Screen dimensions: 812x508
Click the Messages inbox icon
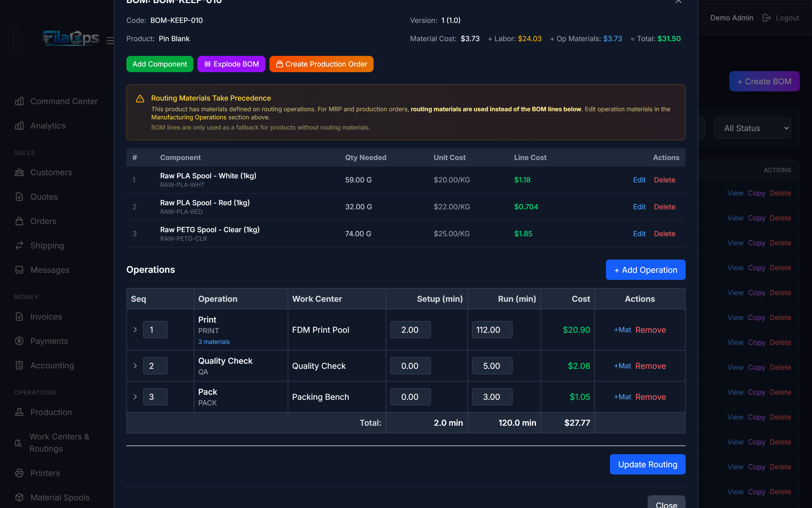coord(19,270)
